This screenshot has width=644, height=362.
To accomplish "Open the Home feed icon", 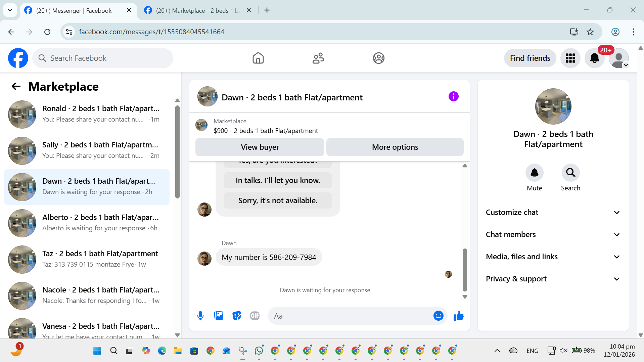I will [258, 58].
